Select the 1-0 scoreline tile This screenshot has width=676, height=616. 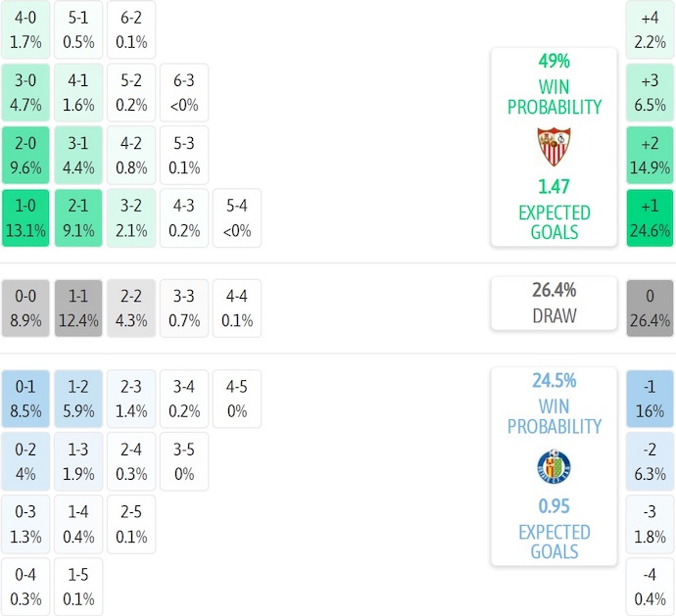pyautogui.click(x=25, y=218)
